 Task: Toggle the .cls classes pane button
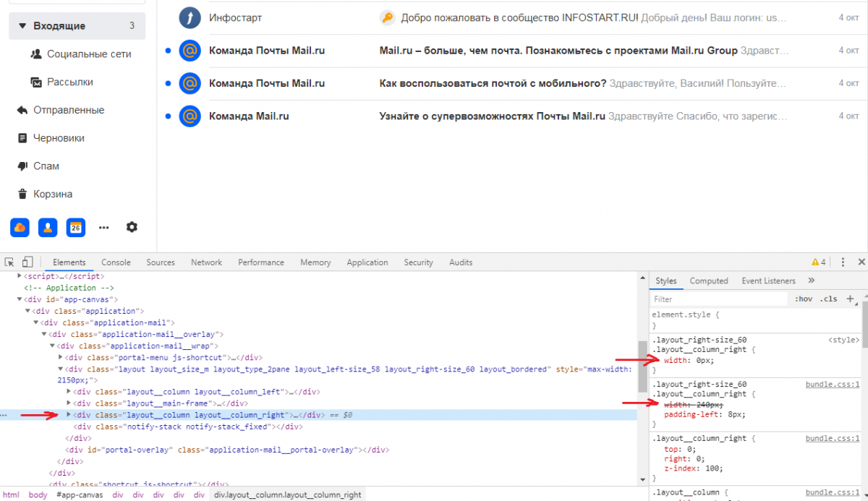(828, 299)
